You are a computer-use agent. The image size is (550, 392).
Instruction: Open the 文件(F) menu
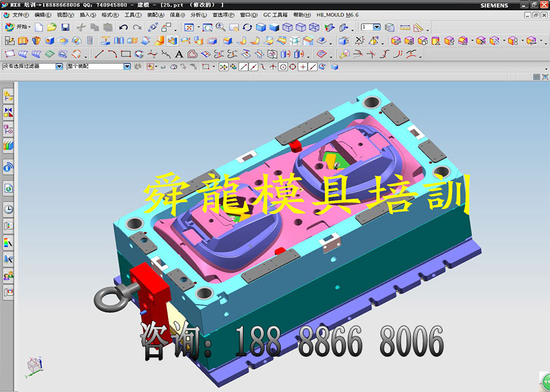click(x=20, y=14)
